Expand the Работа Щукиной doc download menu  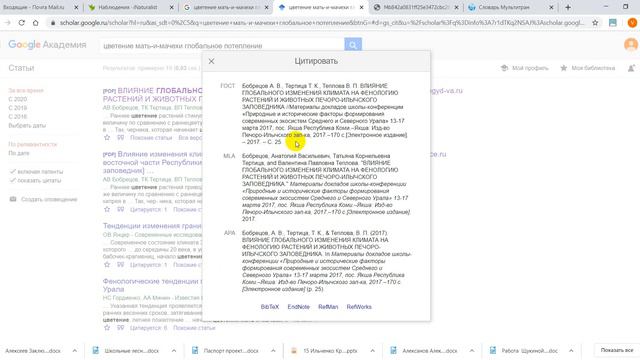pyautogui.click(x=571, y=351)
